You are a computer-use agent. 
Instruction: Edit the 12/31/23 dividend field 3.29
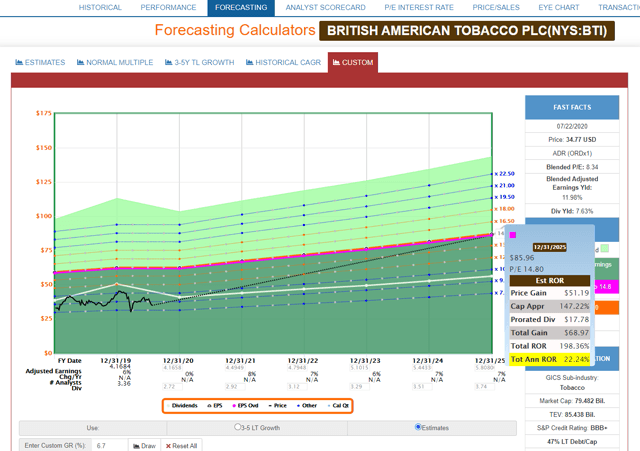pos(360,387)
